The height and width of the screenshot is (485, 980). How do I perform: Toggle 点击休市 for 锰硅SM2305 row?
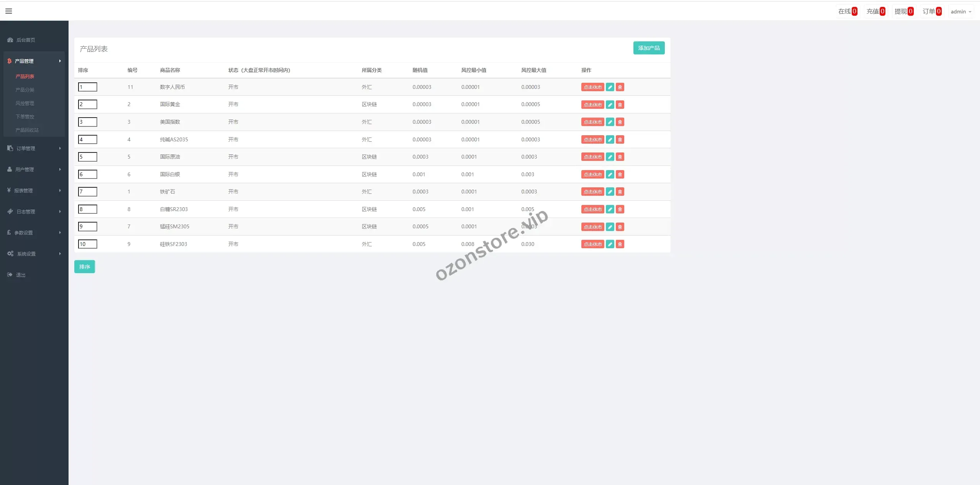click(592, 227)
